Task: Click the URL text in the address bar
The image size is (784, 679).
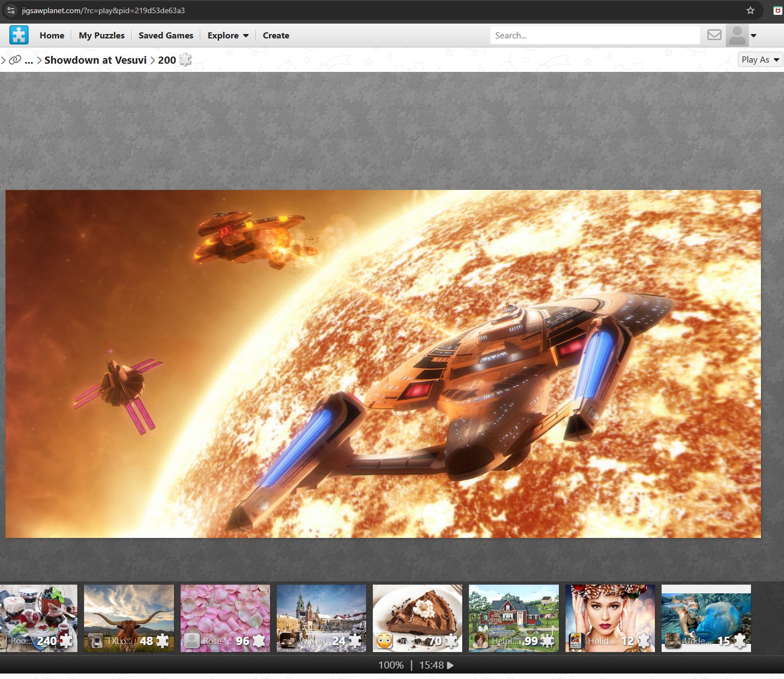Action: point(103,10)
